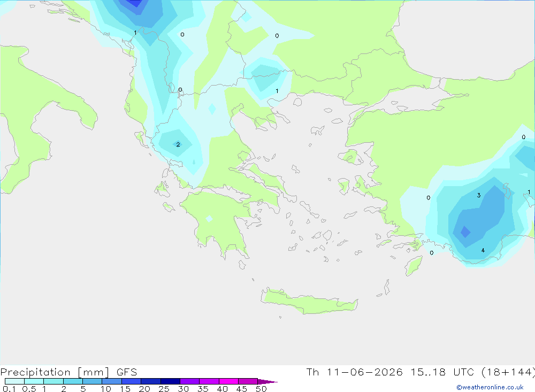Click the '30' legend scale label
This screenshot has width=535, height=392.
click(x=184, y=389)
